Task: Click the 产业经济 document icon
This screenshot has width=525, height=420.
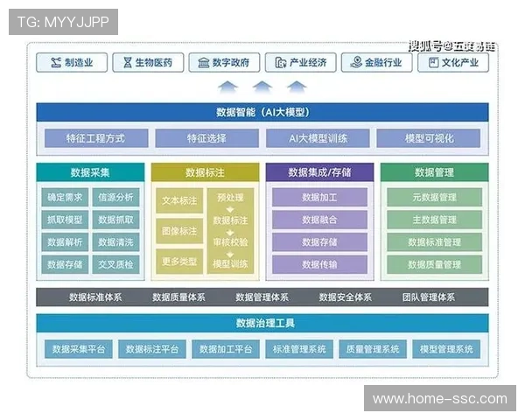Action: 281,63
